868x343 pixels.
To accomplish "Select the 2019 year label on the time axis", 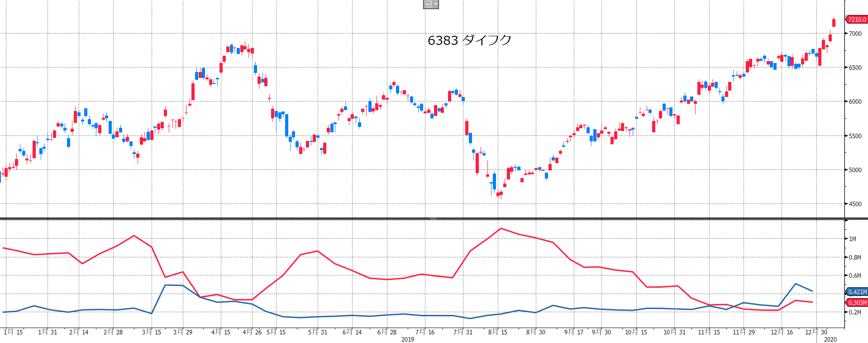I will [x=407, y=339].
